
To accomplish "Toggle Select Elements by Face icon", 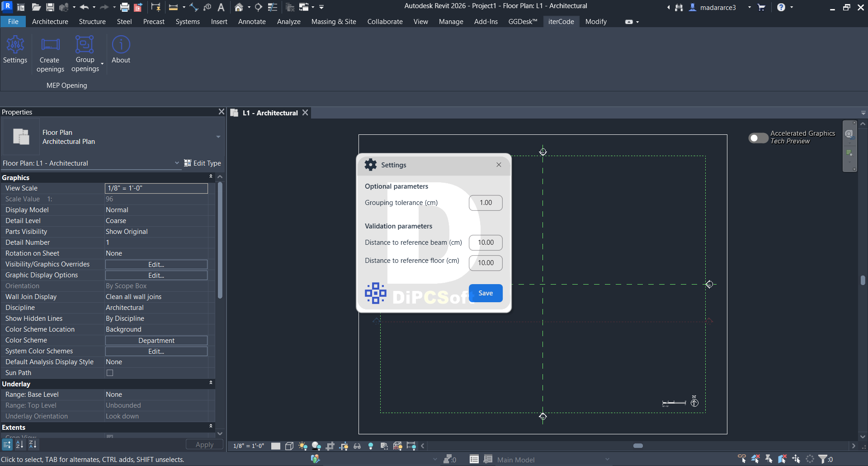I will 783,459.
